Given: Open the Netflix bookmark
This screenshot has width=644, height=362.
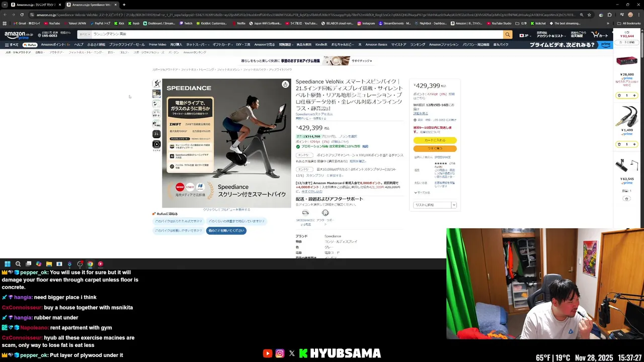Looking at the screenshot, I should 239,23.
